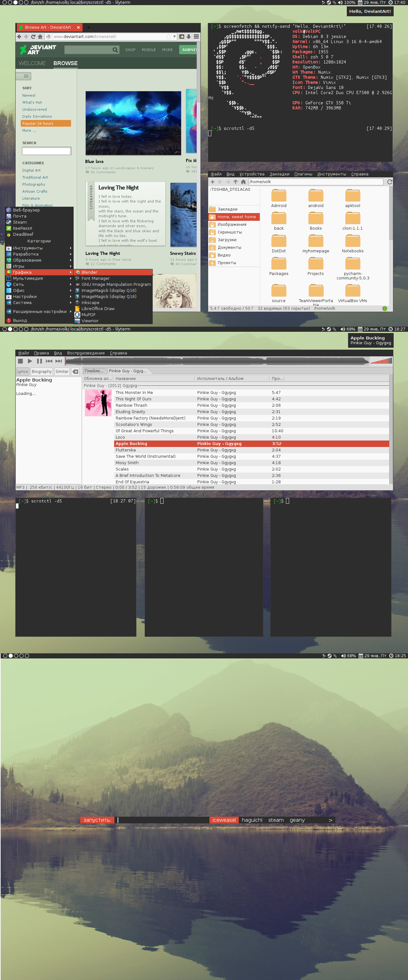
Task: Stop playback in the music player
Action: 20,361
